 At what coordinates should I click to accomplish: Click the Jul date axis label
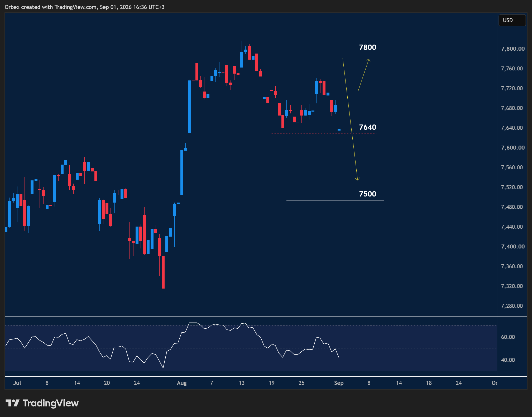(x=17, y=383)
